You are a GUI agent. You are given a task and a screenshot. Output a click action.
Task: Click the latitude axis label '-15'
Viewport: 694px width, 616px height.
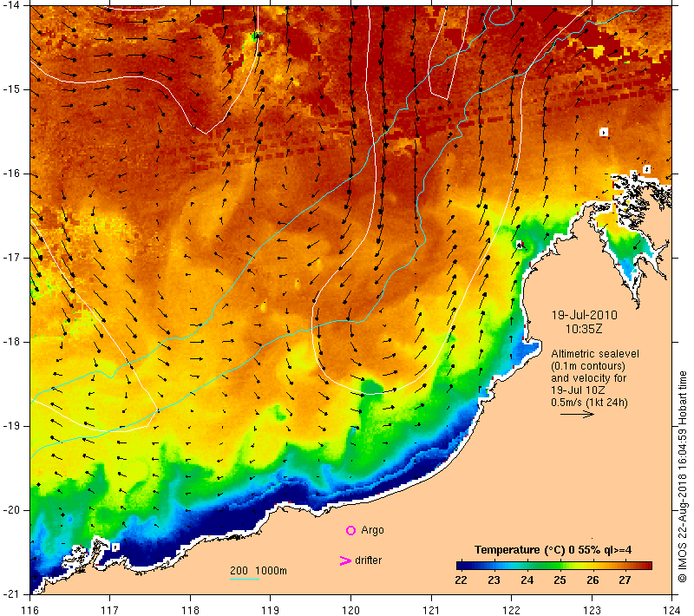click(x=11, y=89)
